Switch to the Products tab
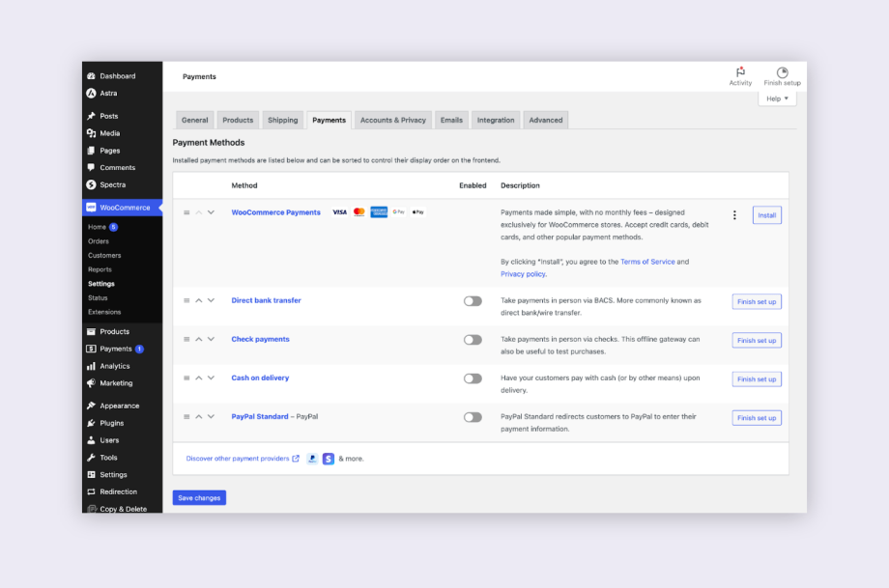 [x=238, y=120]
